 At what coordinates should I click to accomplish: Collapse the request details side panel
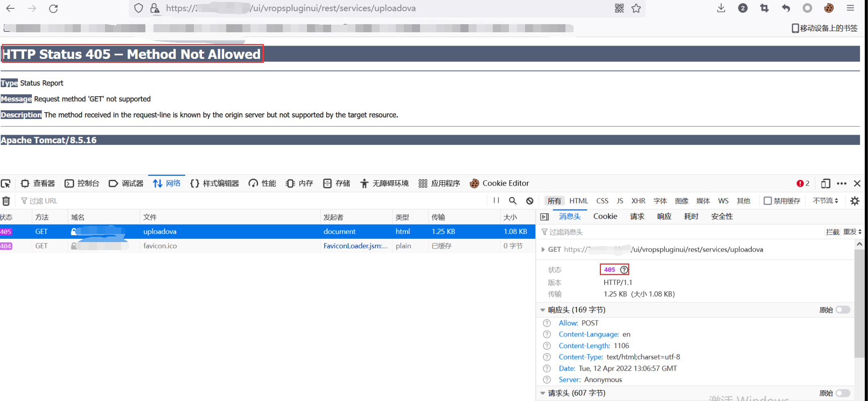pos(544,217)
